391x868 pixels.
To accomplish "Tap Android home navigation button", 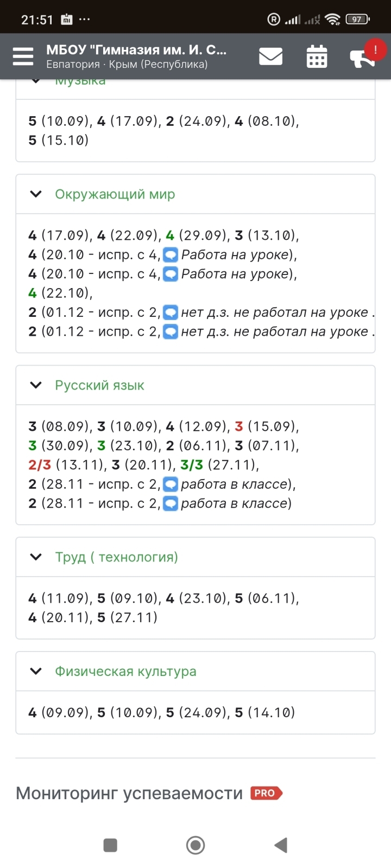I will click(195, 845).
